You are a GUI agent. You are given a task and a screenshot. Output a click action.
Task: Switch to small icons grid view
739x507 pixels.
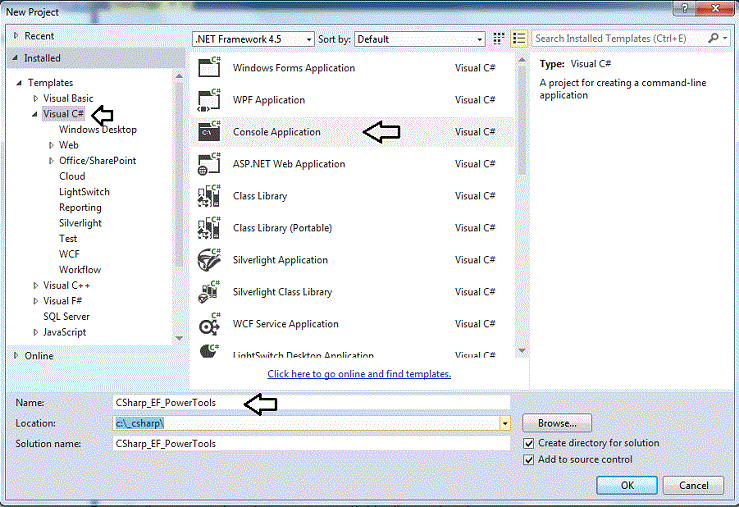pos(499,39)
